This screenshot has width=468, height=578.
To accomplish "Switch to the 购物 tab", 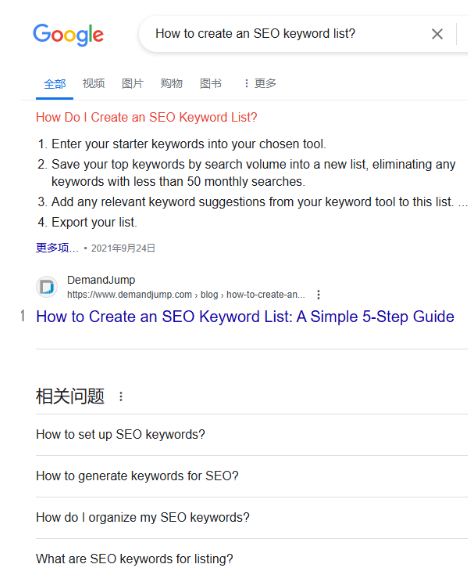I will [x=172, y=83].
